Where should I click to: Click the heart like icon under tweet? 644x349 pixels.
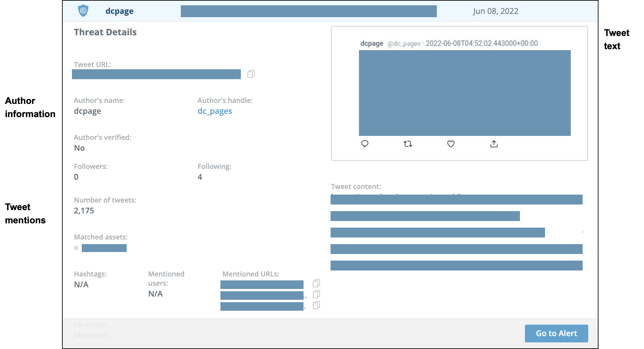(x=451, y=144)
